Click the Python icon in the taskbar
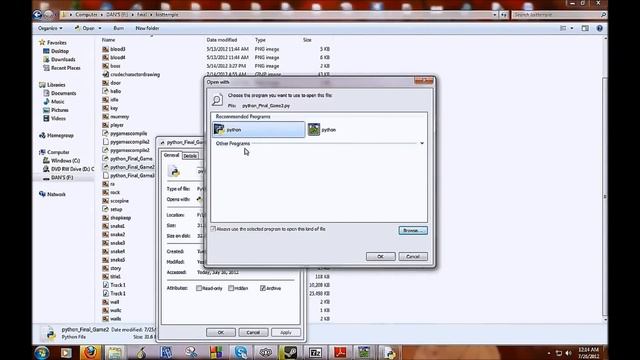 point(390,353)
